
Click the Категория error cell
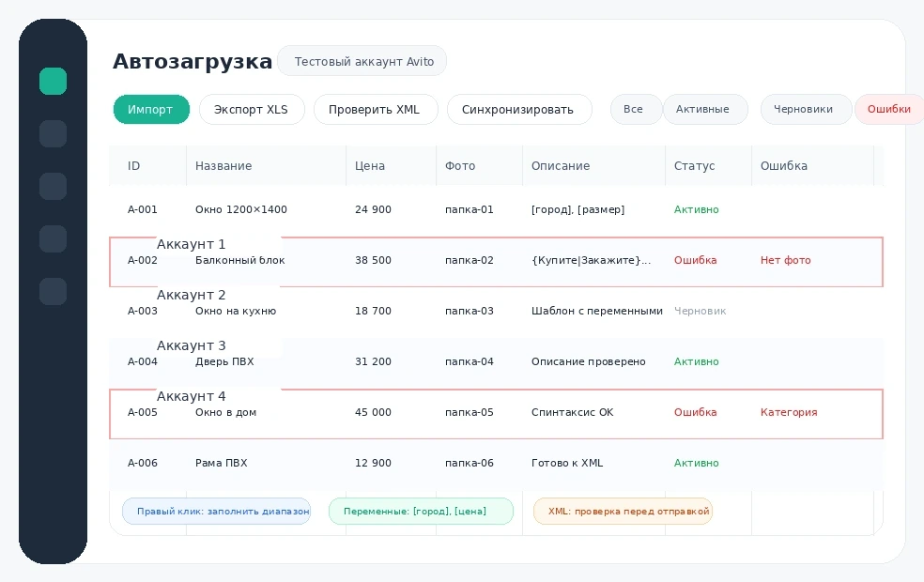click(789, 412)
